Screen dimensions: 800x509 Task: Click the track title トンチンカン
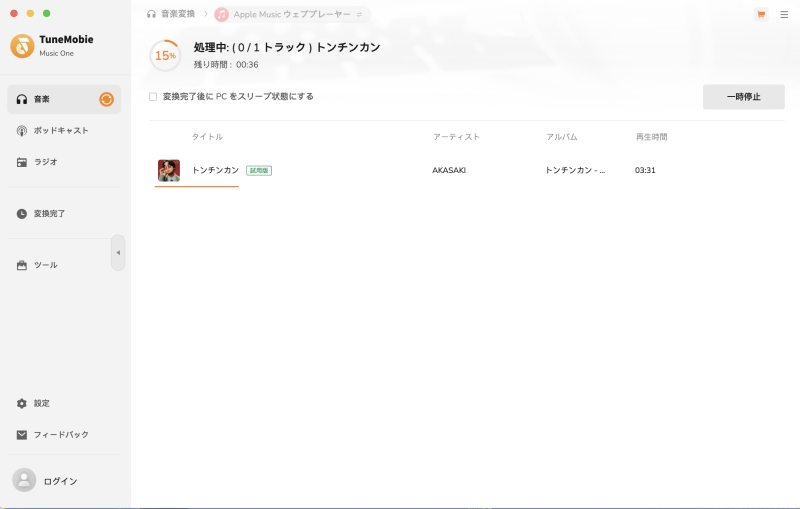coord(215,170)
